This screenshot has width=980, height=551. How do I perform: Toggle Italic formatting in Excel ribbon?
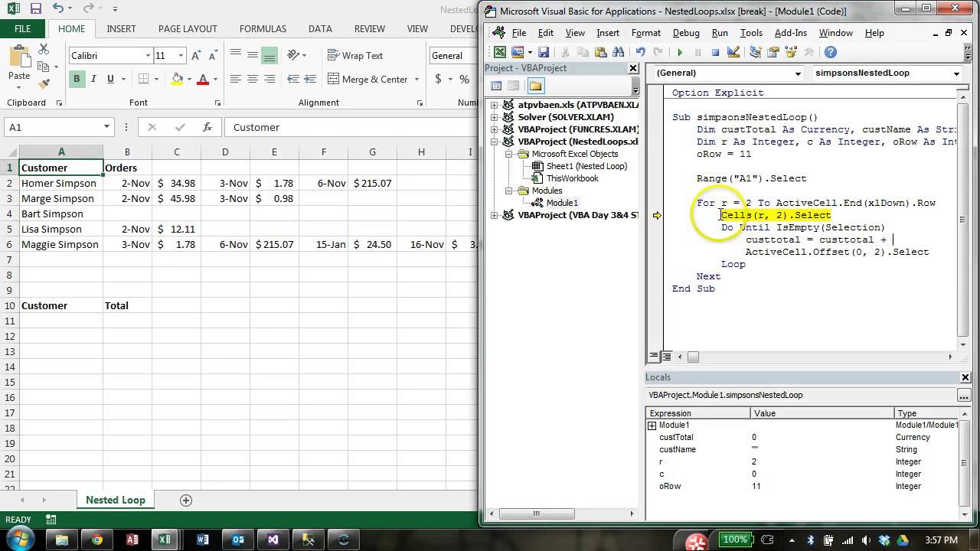93,79
